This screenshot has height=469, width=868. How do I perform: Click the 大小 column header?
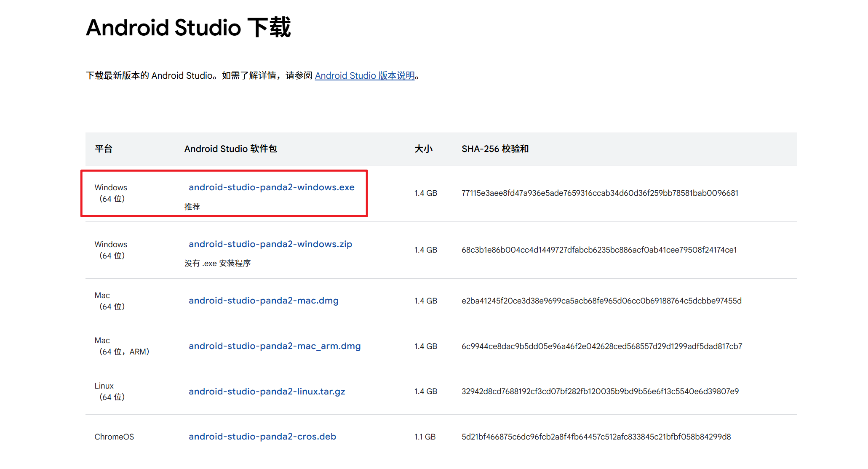click(423, 149)
